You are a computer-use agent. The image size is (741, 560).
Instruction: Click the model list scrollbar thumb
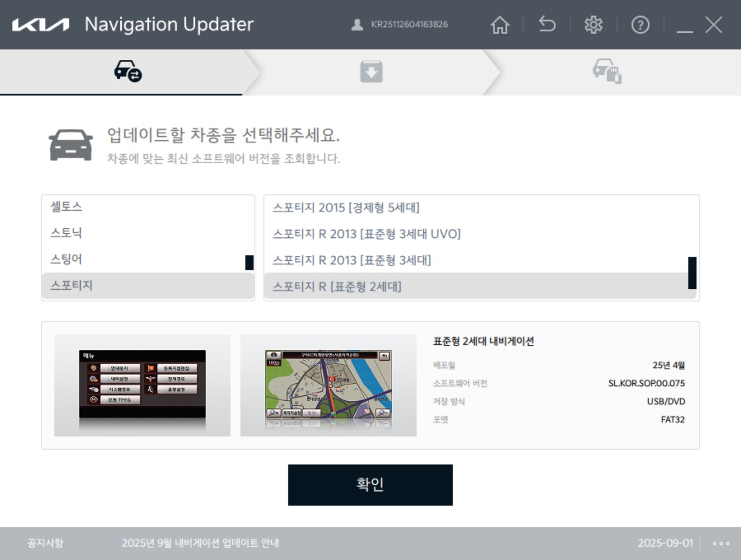click(249, 262)
